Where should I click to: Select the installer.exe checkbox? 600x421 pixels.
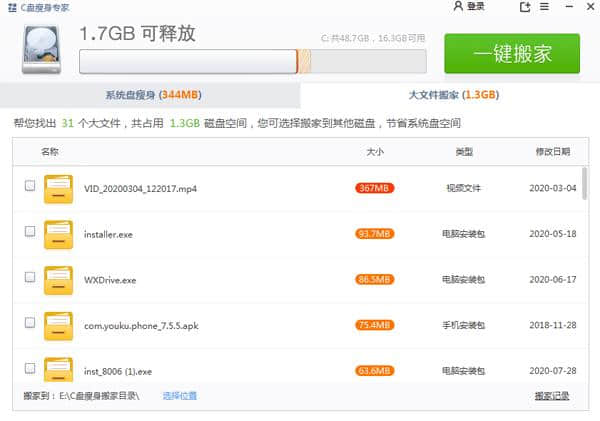click(30, 231)
